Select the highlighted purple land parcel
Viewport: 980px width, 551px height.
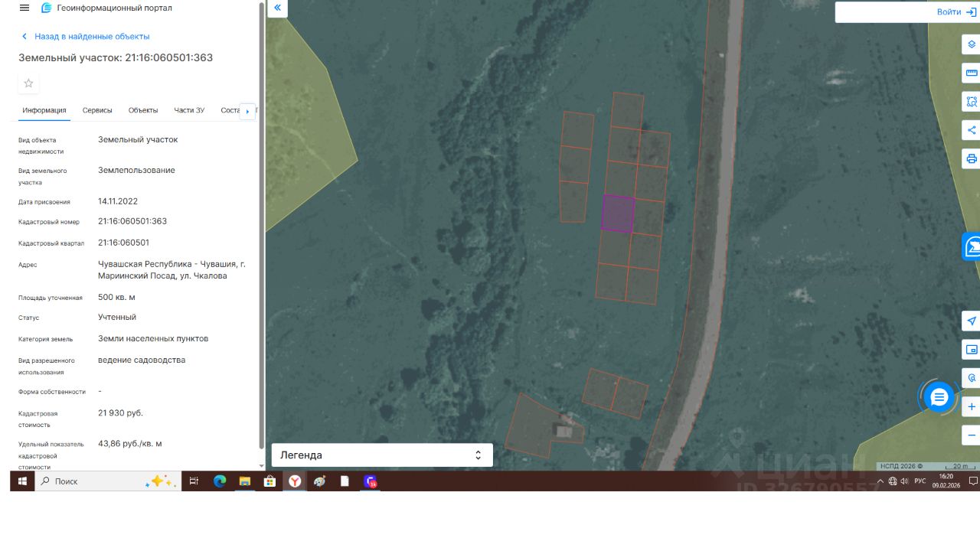click(x=618, y=214)
